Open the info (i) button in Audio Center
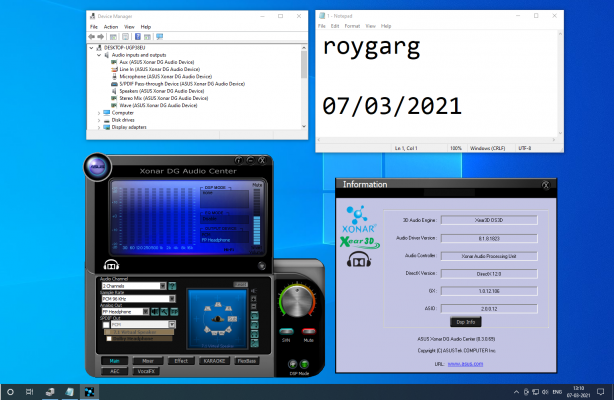This screenshot has height=400, width=614. click(x=238, y=160)
